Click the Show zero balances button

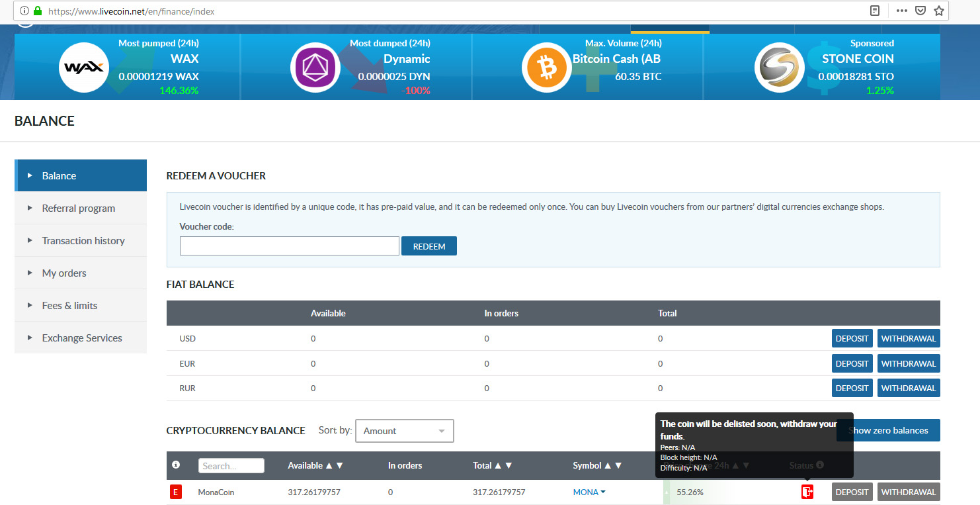click(888, 430)
